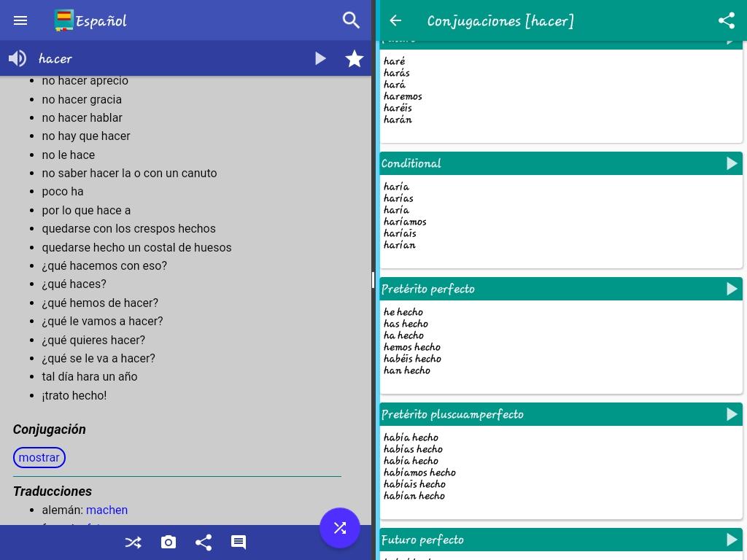This screenshot has height=560, width=747.
Task: Select the form 'habíamos hecho'
Action: point(419,472)
